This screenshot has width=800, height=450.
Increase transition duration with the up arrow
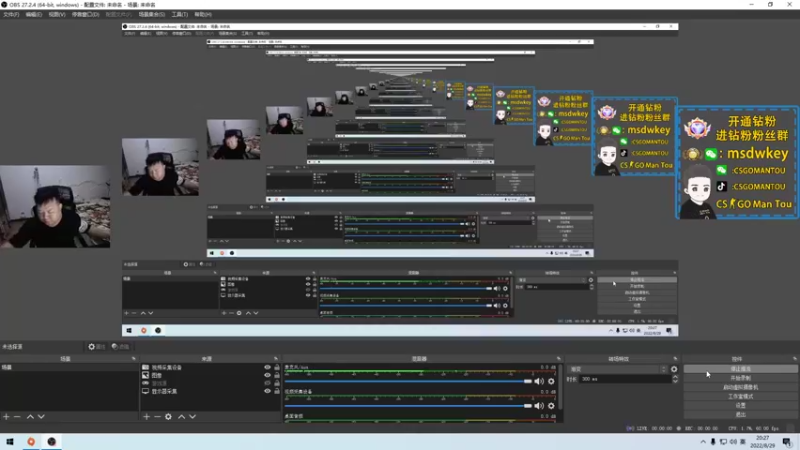tap(675, 377)
